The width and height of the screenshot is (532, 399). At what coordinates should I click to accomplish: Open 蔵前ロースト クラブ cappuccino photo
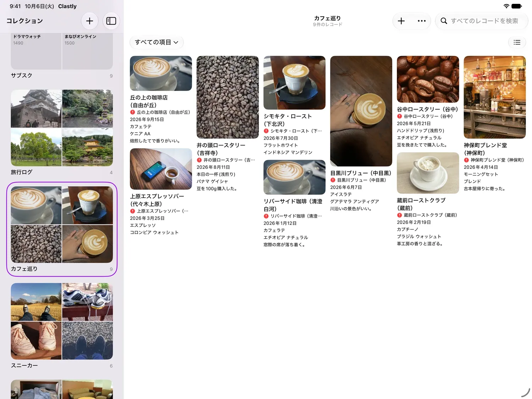pyautogui.click(x=428, y=173)
